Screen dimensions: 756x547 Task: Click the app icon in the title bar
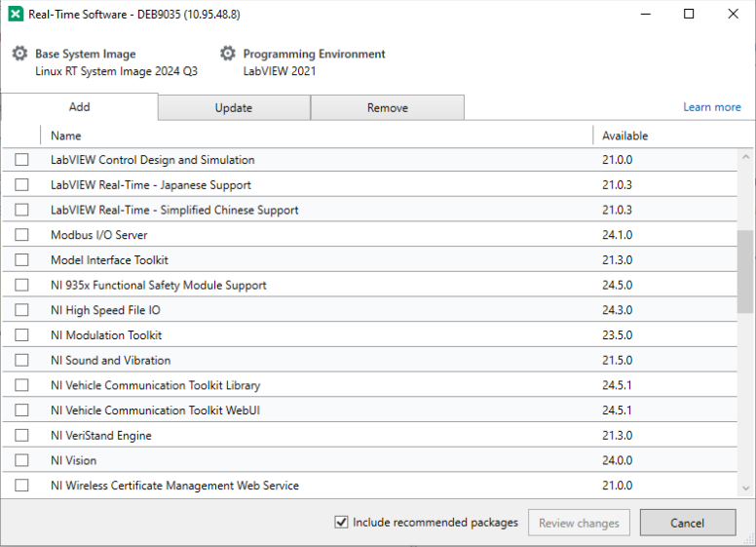point(16,14)
